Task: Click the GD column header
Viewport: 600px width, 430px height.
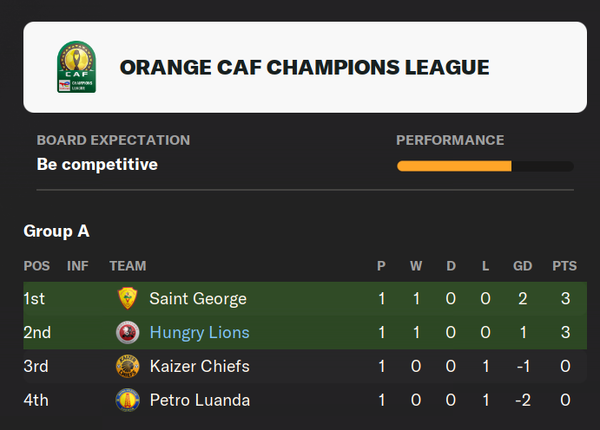Action: point(522,266)
